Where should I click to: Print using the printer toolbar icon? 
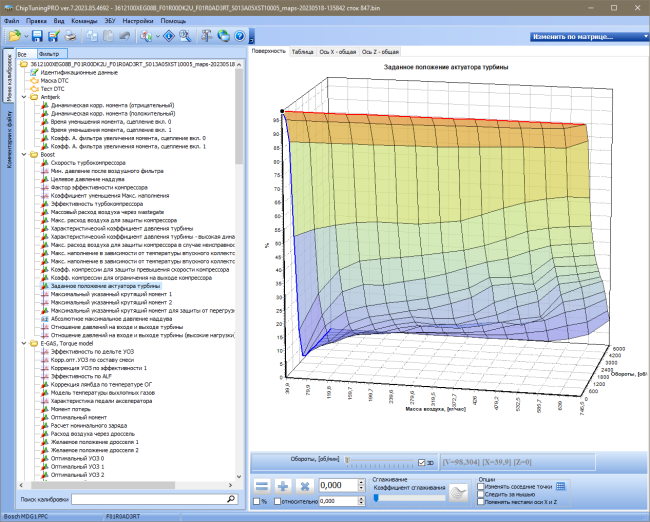[70, 36]
